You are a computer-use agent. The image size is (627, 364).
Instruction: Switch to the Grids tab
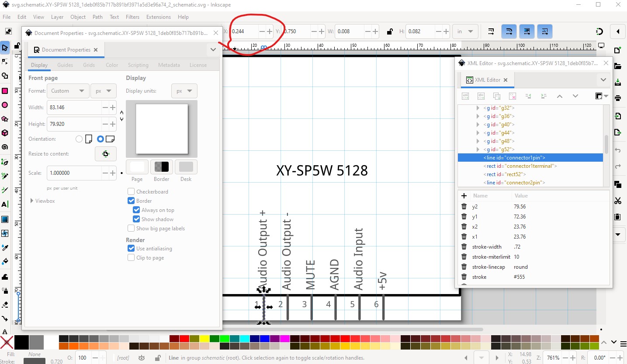(89, 65)
